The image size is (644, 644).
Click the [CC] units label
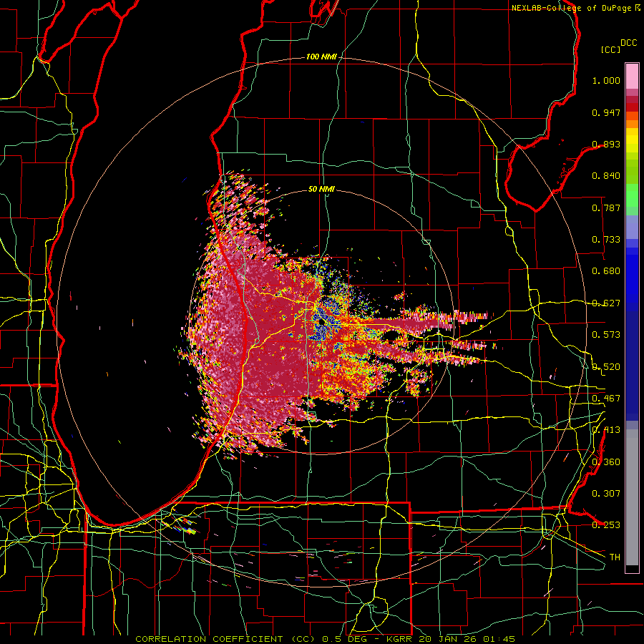(x=610, y=49)
